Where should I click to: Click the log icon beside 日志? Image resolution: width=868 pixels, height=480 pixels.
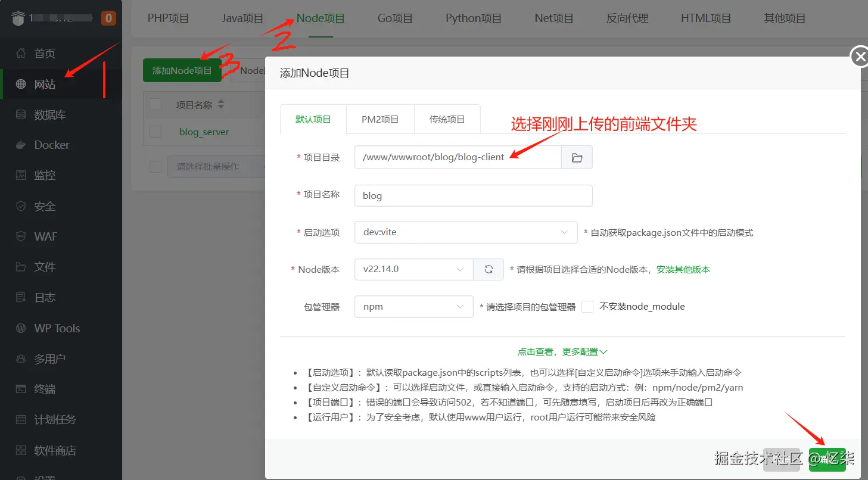click(x=21, y=297)
